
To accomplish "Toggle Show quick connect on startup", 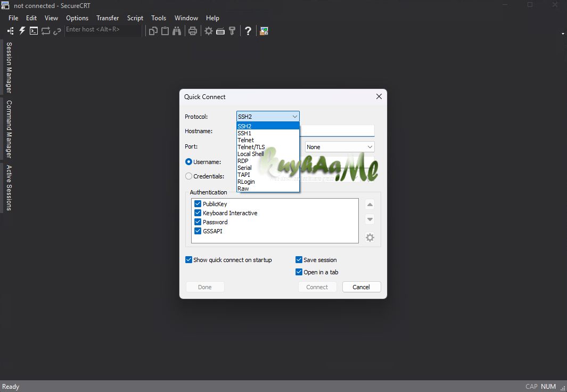I will pos(188,259).
